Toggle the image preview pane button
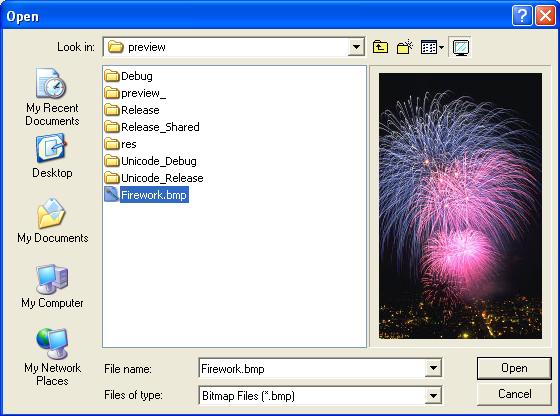 click(460, 47)
